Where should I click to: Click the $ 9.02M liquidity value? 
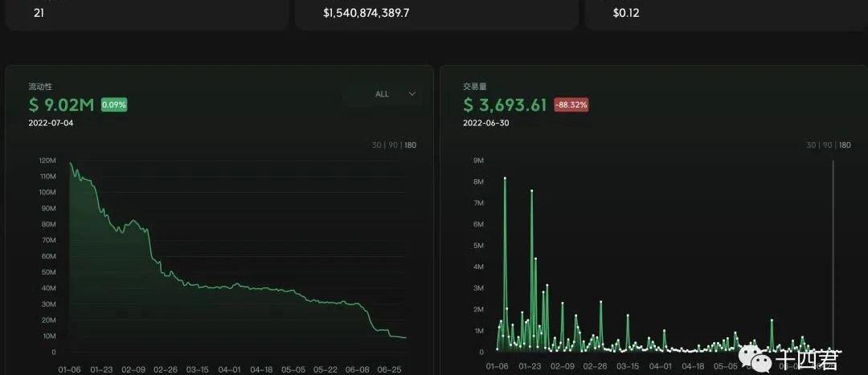[x=62, y=104]
